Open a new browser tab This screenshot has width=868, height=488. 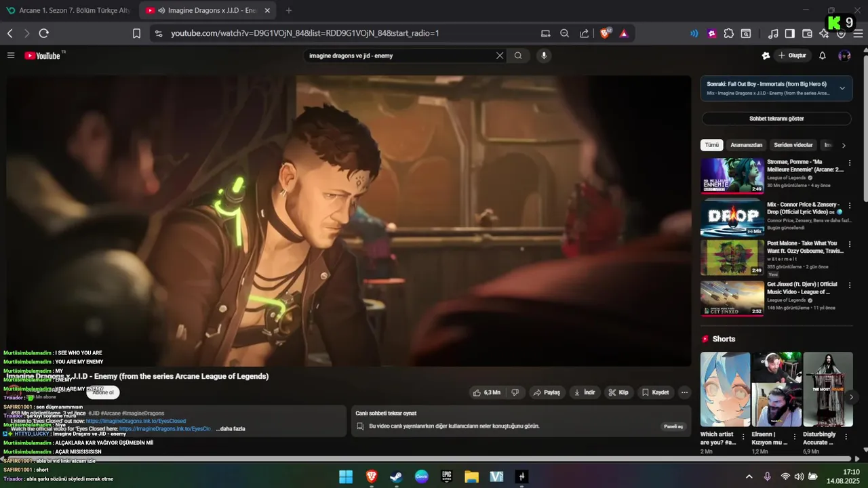pos(289,10)
